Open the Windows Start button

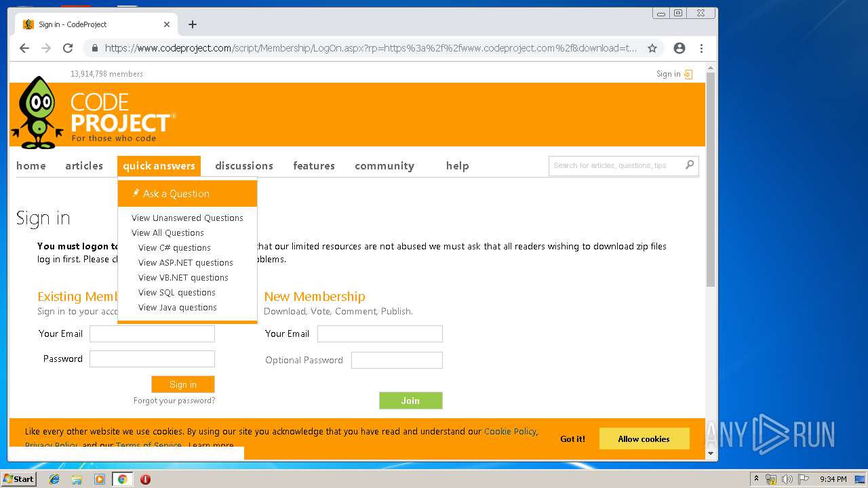19,479
